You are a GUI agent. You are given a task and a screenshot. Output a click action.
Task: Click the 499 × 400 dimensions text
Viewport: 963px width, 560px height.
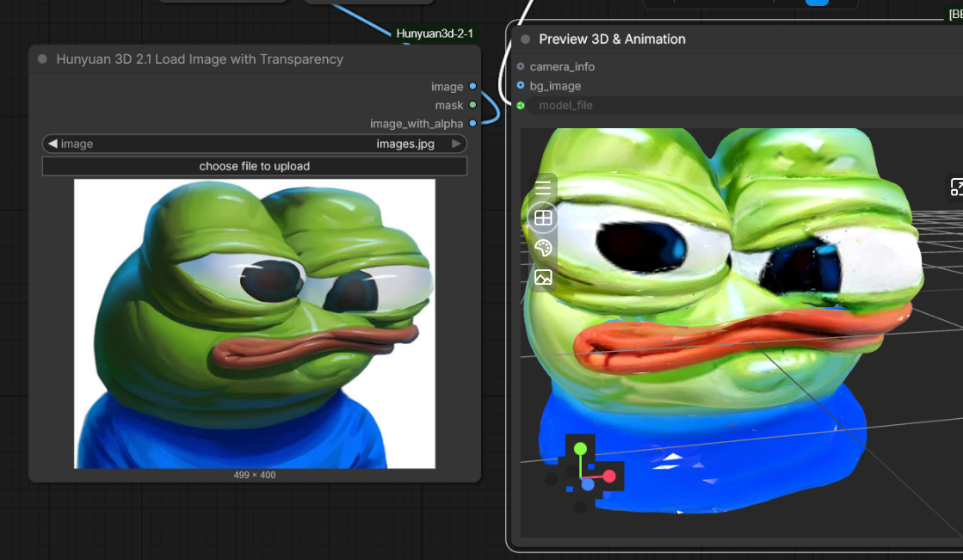coord(254,475)
